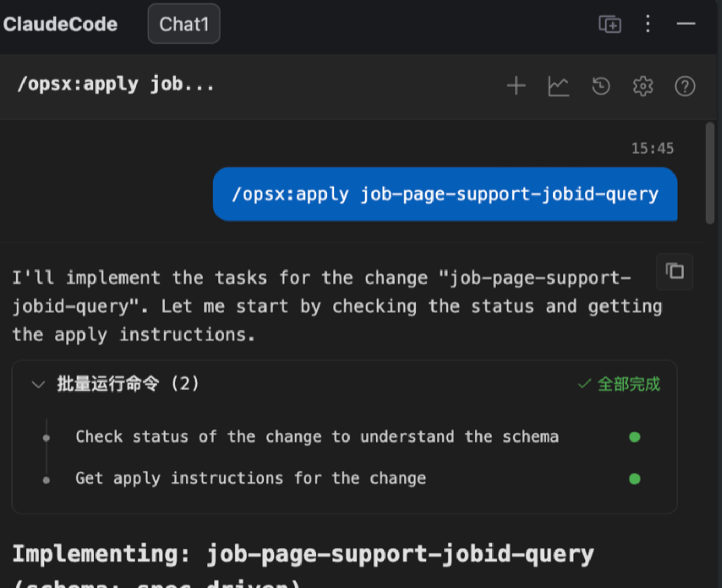
Task: Click the ClaudeCode panel title
Action: pos(61,24)
